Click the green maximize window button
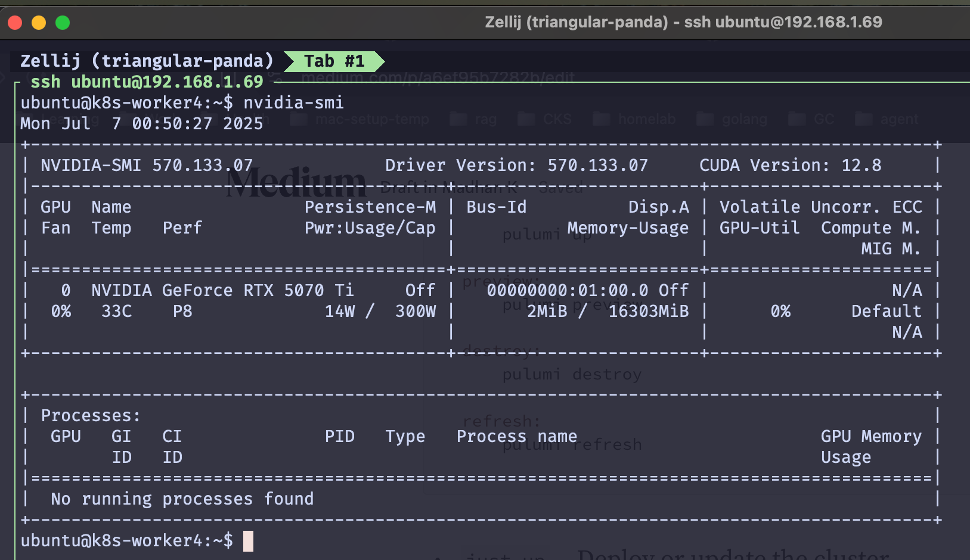970x560 pixels. 63,23
